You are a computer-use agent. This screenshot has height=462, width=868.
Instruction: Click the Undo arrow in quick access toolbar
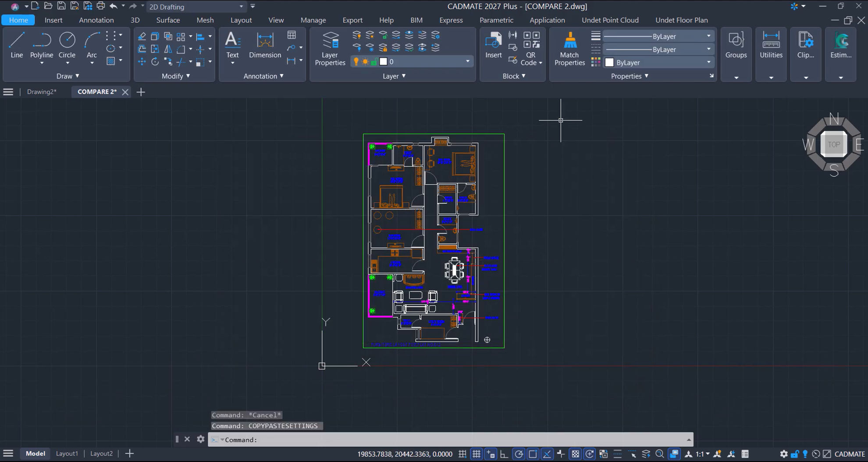tap(114, 6)
